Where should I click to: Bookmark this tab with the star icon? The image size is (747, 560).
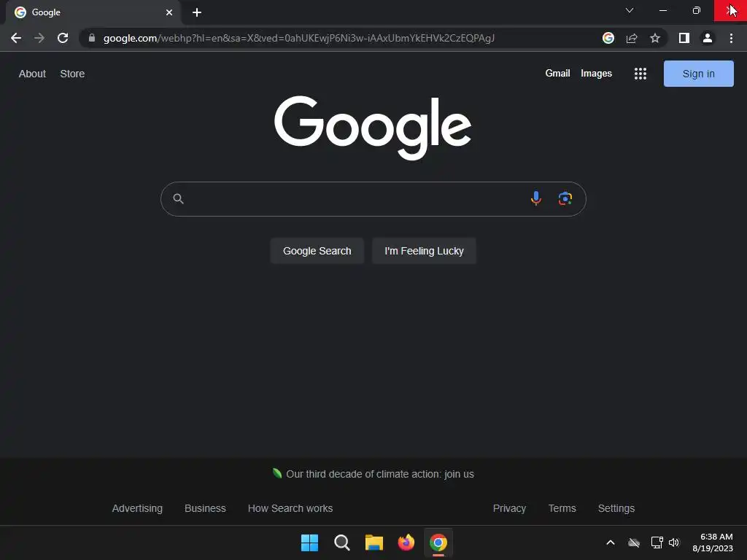(x=655, y=38)
